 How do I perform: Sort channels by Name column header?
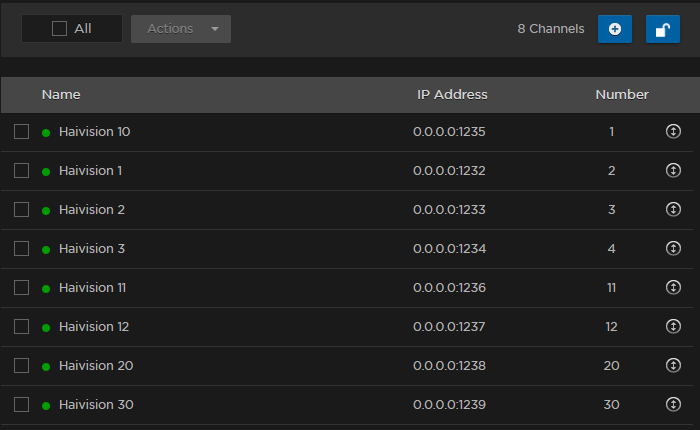[61, 95]
